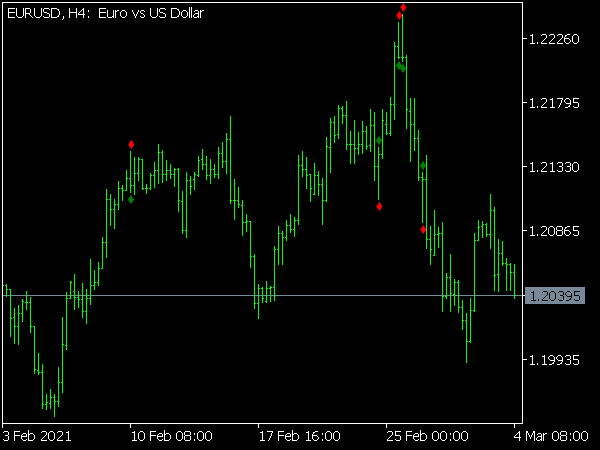Click the 17 Feb 16:00 time label
The width and height of the screenshot is (600, 450).
(300, 436)
